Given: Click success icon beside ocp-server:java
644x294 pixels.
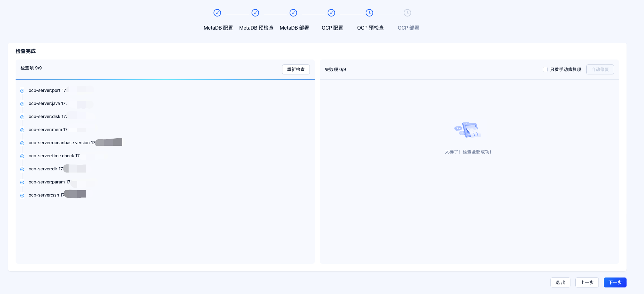Looking at the screenshot, I should [x=22, y=104].
